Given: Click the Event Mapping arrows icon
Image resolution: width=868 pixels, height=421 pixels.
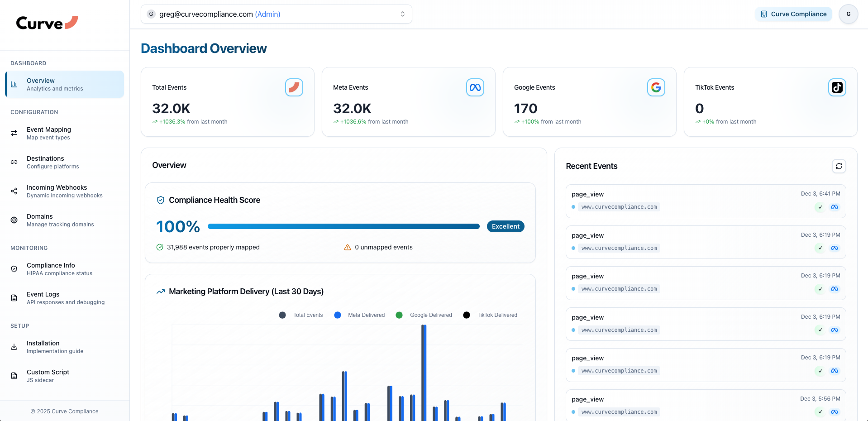Looking at the screenshot, I should (x=14, y=133).
